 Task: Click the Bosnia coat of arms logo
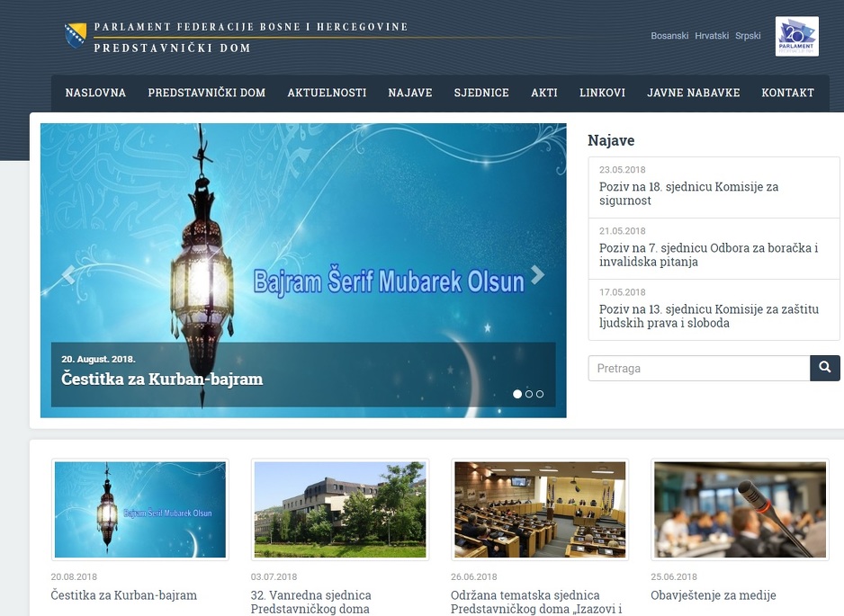[x=76, y=36]
